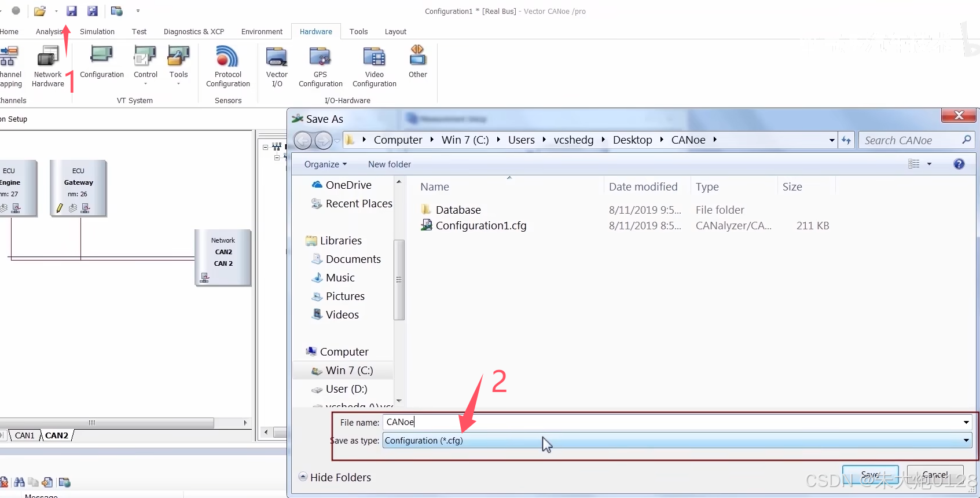Switch to the Tools ribbon tab
This screenshot has height=498, width=980.
pyautogui.click(x=358, y=31)
